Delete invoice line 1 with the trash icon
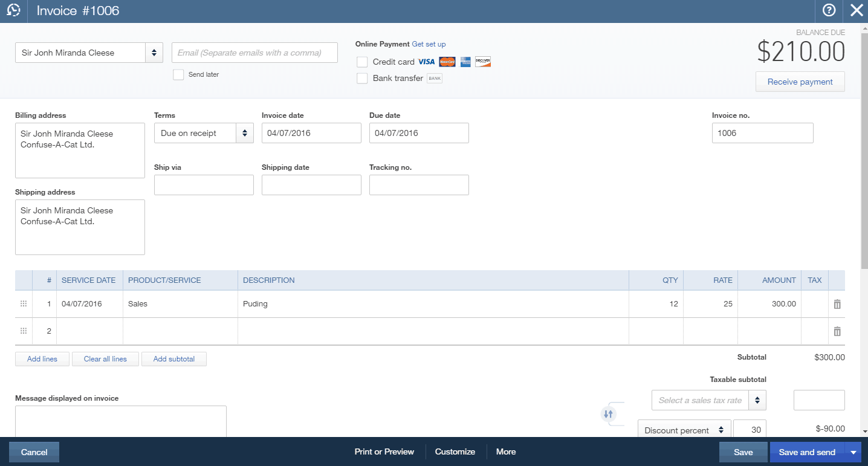The width and height of the screenshot is (868, 466). 837,304
